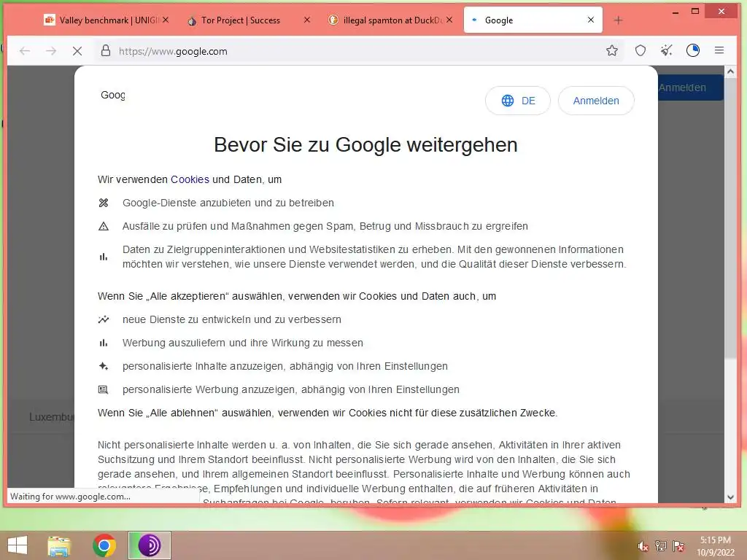This screenshot has width=747, height=560.
Task: Launch Google Chrome from the taskbar
Action: 104,545
